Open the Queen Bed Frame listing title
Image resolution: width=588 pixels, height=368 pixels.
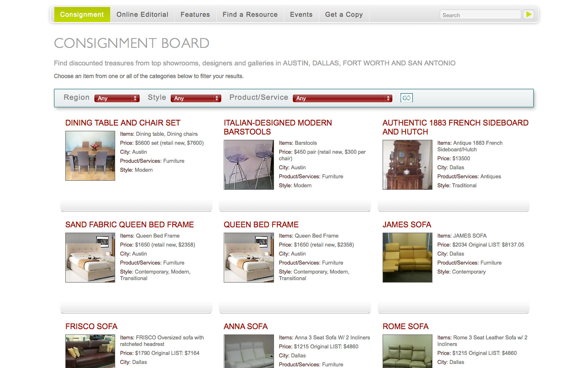point(261,224)
